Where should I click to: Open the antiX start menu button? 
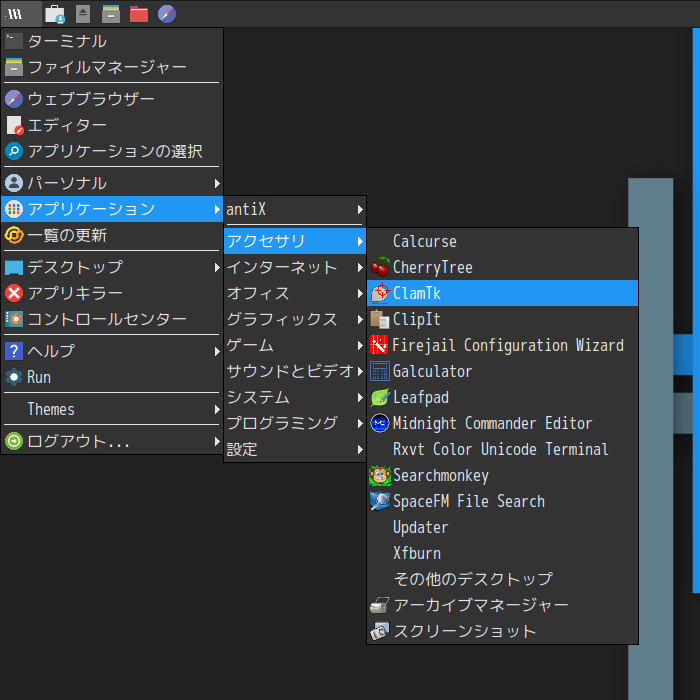pos(21,14)
